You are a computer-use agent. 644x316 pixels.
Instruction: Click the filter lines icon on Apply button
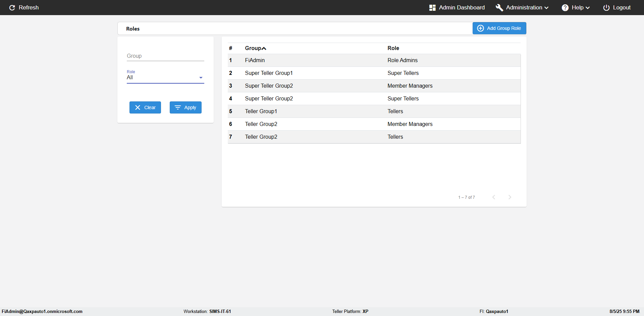click(x=178, y=107)
